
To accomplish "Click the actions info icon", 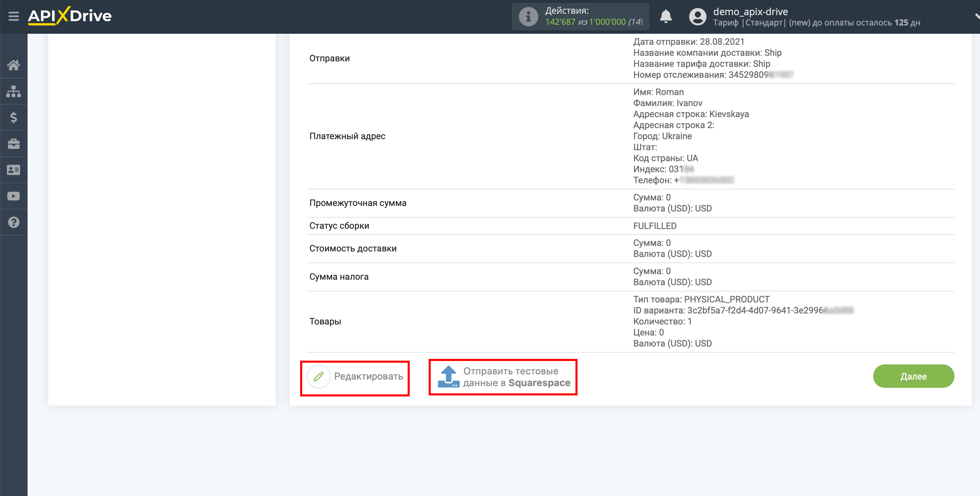I will [x=529, y=16].
